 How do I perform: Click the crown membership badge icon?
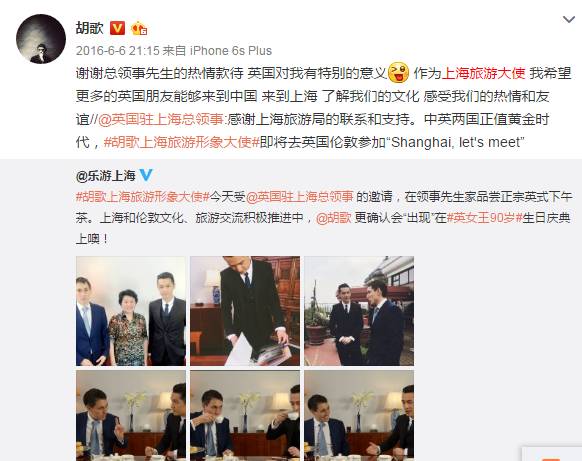pyautogui.click(x=139, y=29)
